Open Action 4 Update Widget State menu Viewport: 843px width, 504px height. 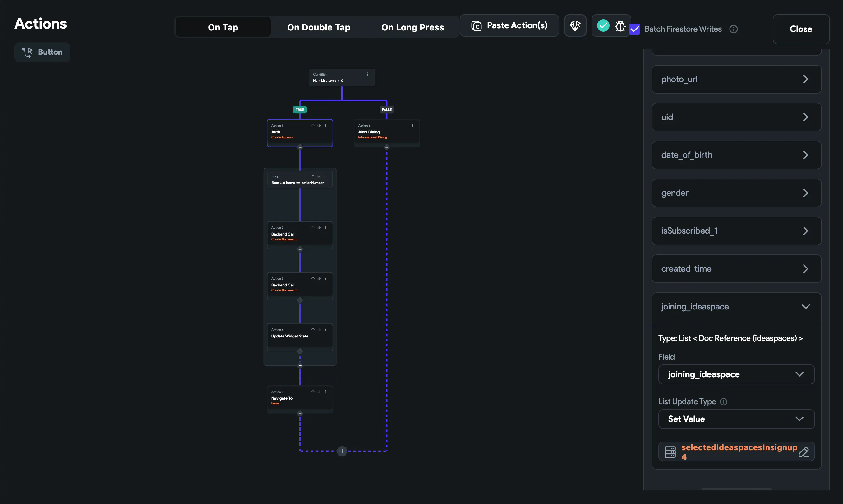pyautogui.click(x=325, y=329)
